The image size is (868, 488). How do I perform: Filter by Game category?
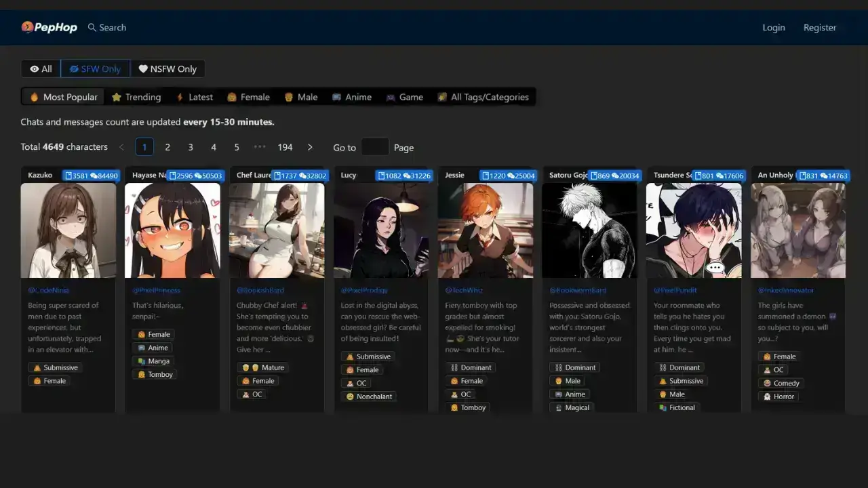point(405,97)
